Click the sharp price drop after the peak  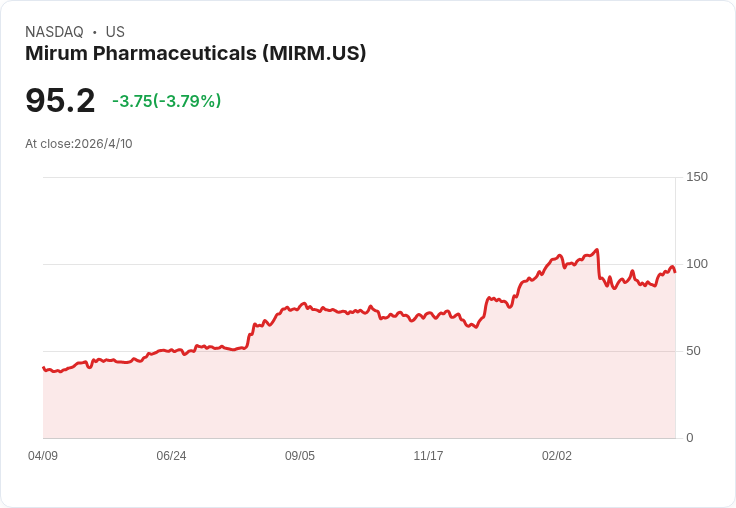(598, 264)
